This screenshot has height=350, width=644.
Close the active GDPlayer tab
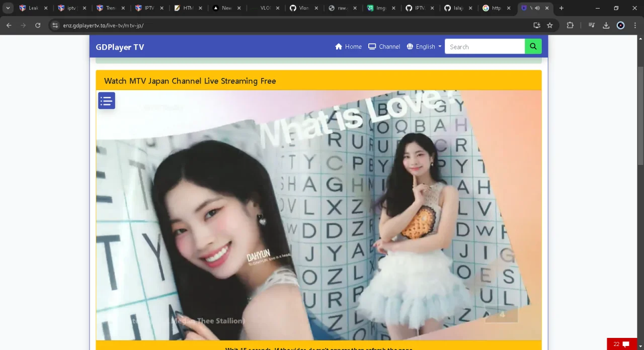547,8
